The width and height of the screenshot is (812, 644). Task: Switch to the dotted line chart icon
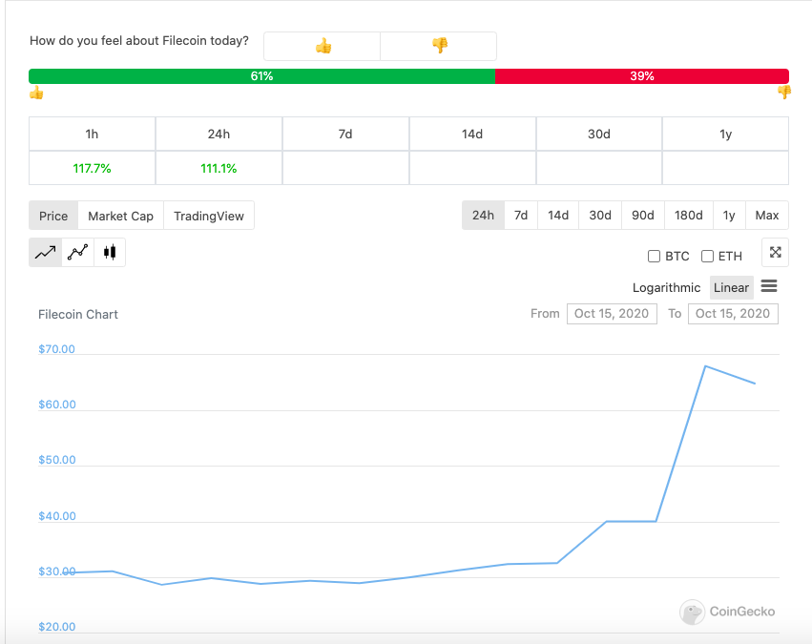(77, 253)
